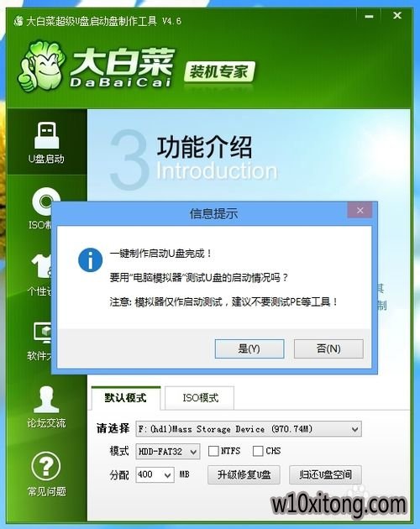Click the blue info icon in dialog
The image size is (420, 529).
point(90,260)
